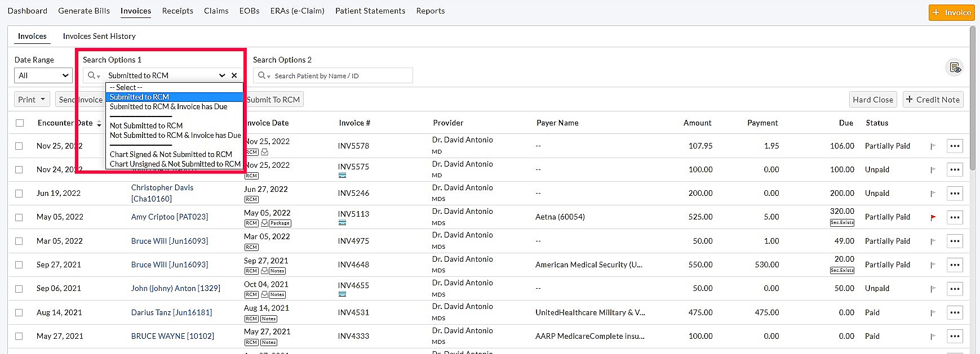980x354 pixels.
Task: Click the Search Options 1 magnifier icon
Action: coord(93,75)
